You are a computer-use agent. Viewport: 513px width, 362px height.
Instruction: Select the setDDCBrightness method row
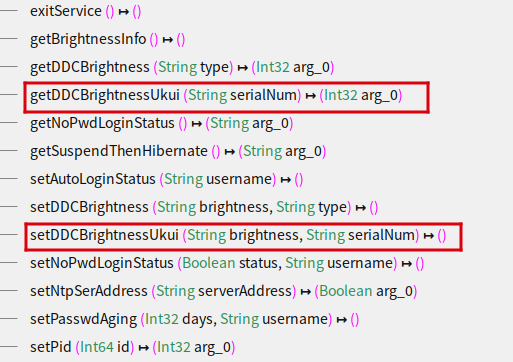204,207
